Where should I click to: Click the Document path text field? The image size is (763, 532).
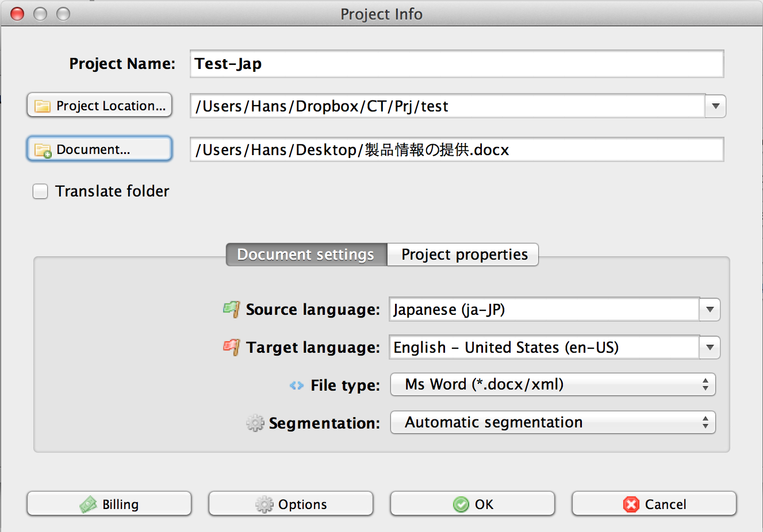(x=457, y=150)
